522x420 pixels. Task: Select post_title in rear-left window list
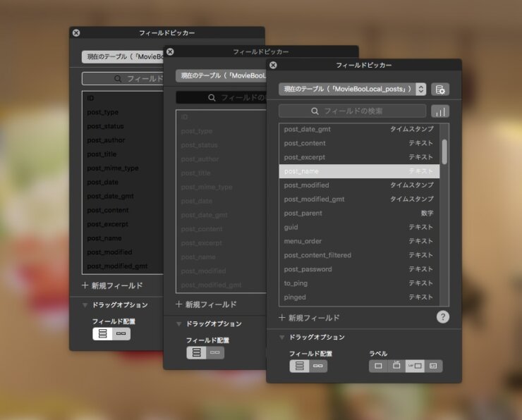tap(123, 154)
